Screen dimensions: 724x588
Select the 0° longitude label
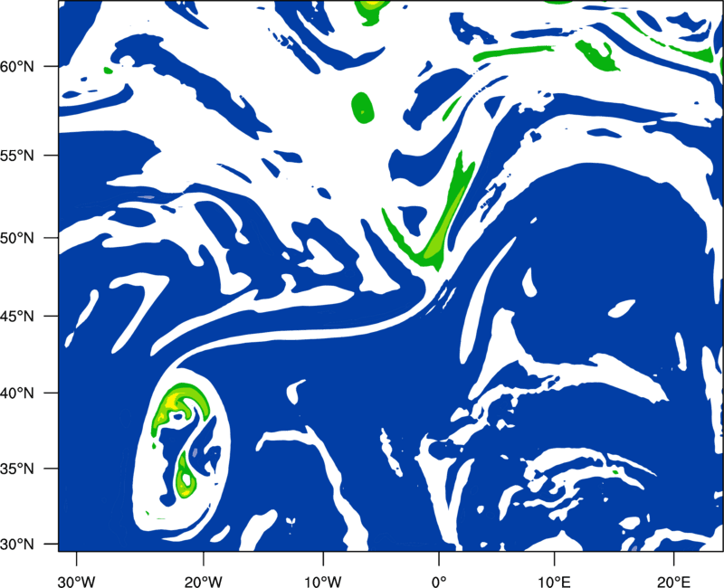pos(439,582)
